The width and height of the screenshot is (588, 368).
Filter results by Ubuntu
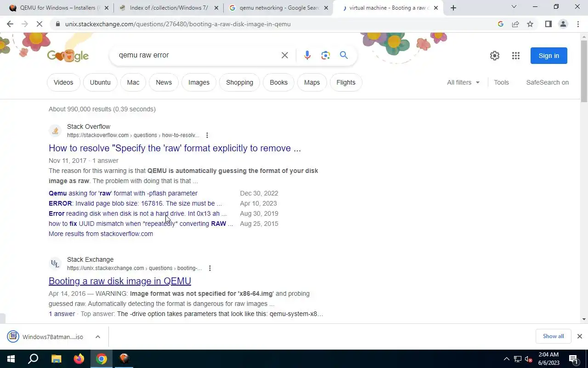(100, 82)
